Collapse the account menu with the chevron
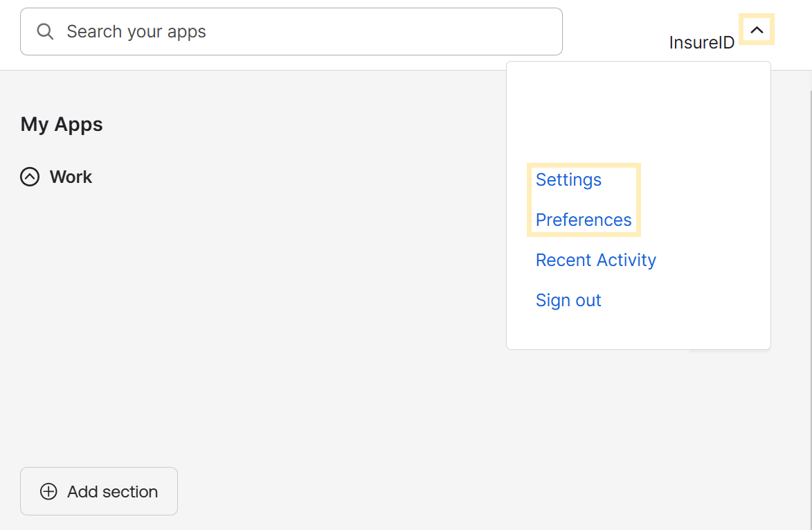This screenshot has width=812, height=530. tap(757, 30)
